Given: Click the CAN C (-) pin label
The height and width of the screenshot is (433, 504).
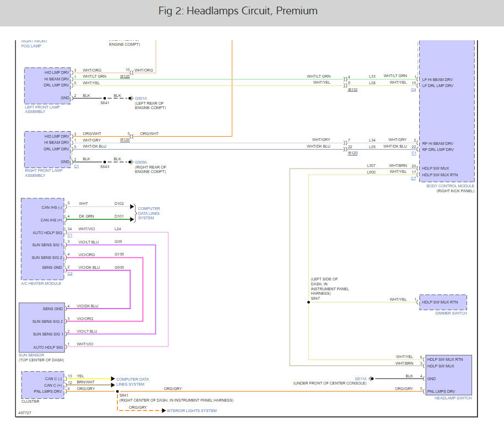Looking at the screenshot, I should pyautogui.click(x=53, y=378).
